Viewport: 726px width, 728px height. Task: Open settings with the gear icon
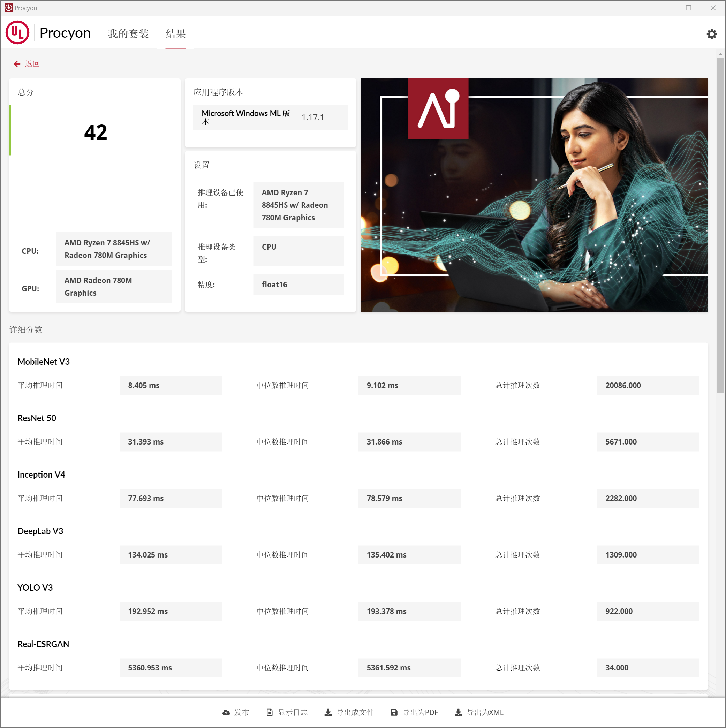pos(711,34)
